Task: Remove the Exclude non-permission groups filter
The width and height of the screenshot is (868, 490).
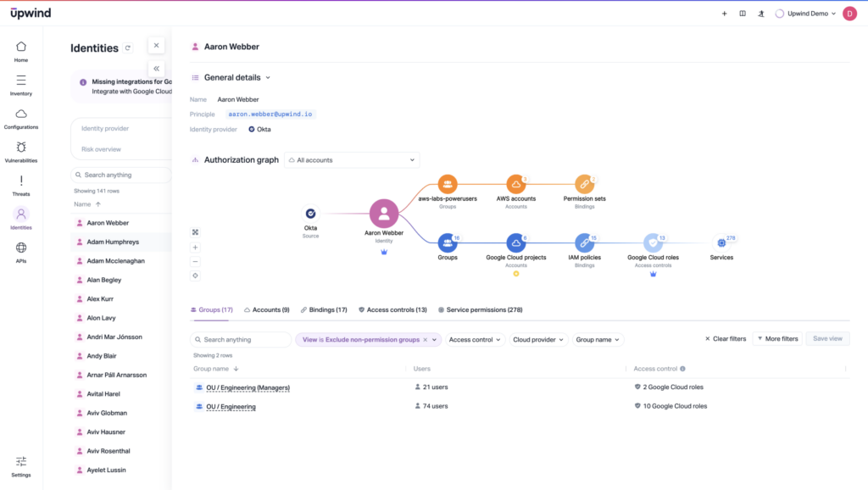Action: 426,340
